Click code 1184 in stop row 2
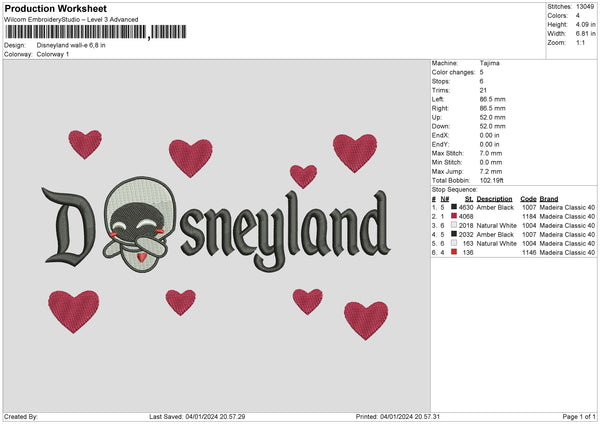600x424 pixels. point(529,217)
